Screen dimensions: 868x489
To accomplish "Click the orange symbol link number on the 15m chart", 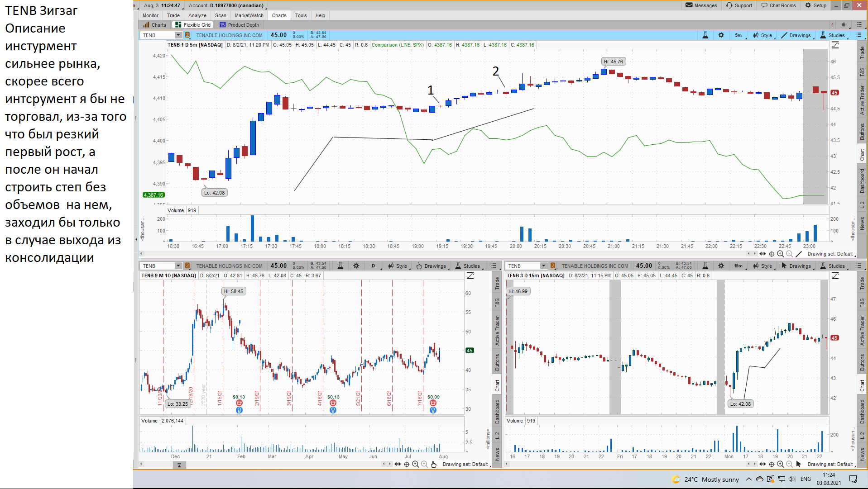I will pos(553,266).
